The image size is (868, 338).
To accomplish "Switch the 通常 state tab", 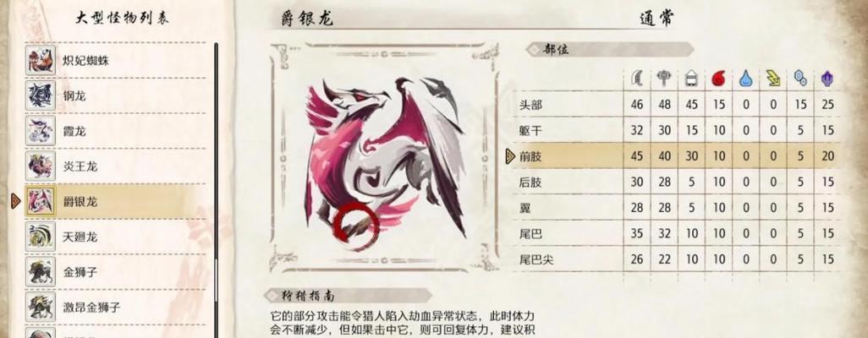I will point(656,19).
